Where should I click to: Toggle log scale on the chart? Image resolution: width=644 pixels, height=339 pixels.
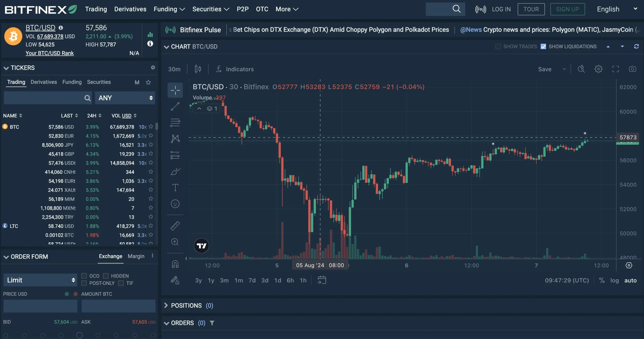click(x=615, y=280)
